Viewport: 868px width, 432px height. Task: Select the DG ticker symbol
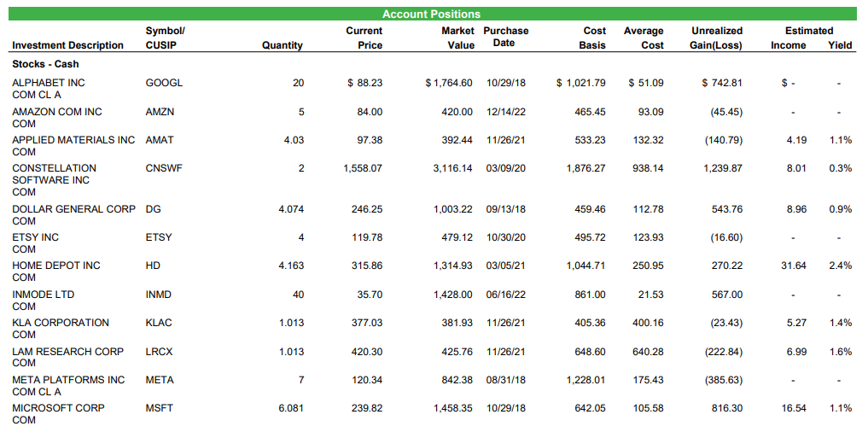154,209
